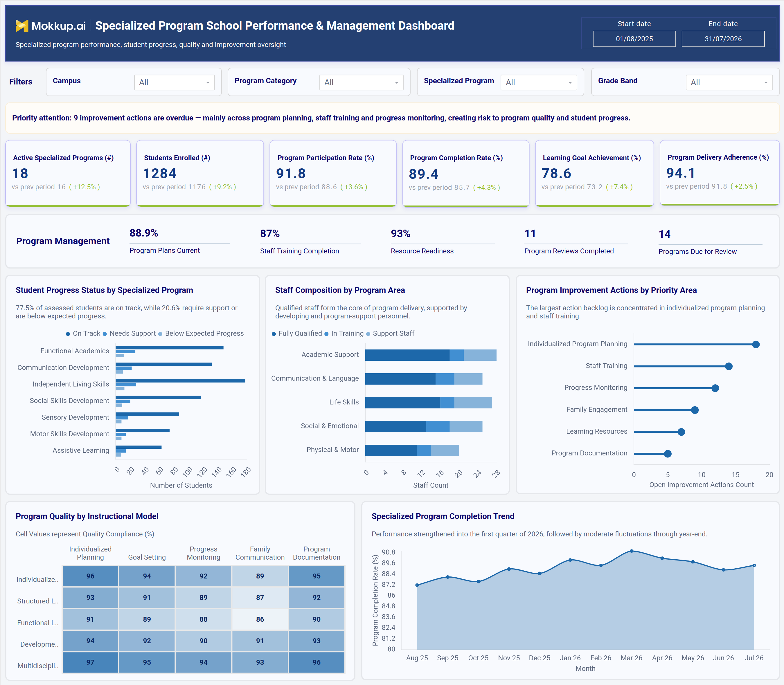This screenshot has height=685, width=784.
Task: Click the Life Skills row label
Action: [x=344, y=402]
